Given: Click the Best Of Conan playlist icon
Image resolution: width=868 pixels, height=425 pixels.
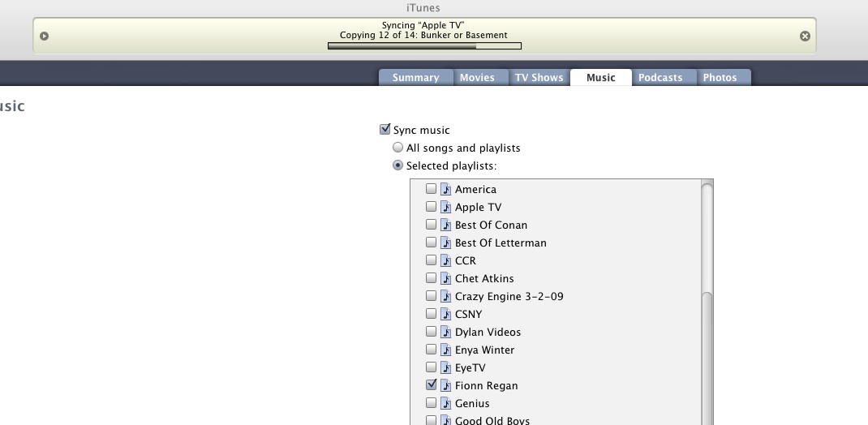Looking at the screenshot, I should pyautogui.click(x=445, y=225).
